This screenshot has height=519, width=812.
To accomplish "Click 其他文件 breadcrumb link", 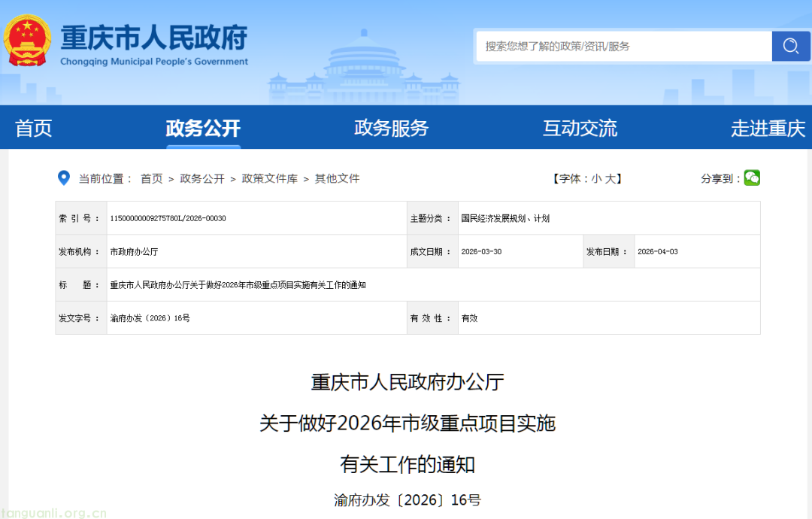I will pos(337,179).
